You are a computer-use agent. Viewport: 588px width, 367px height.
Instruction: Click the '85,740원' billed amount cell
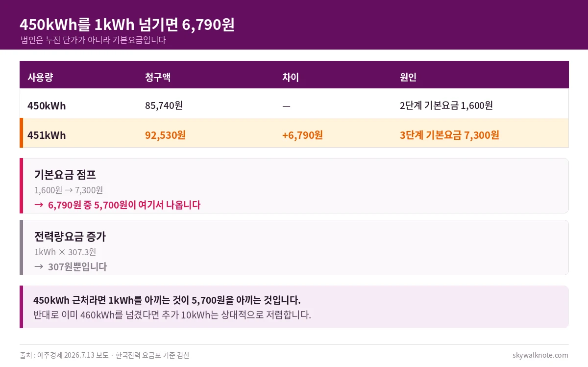click(x=164, y=105)
